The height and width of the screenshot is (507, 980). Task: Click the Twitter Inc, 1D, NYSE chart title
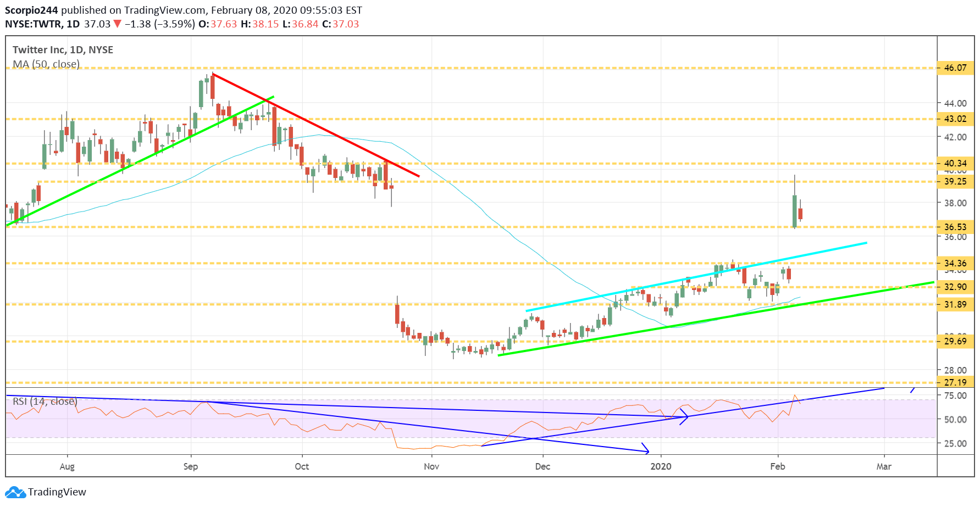click(63, 50)
